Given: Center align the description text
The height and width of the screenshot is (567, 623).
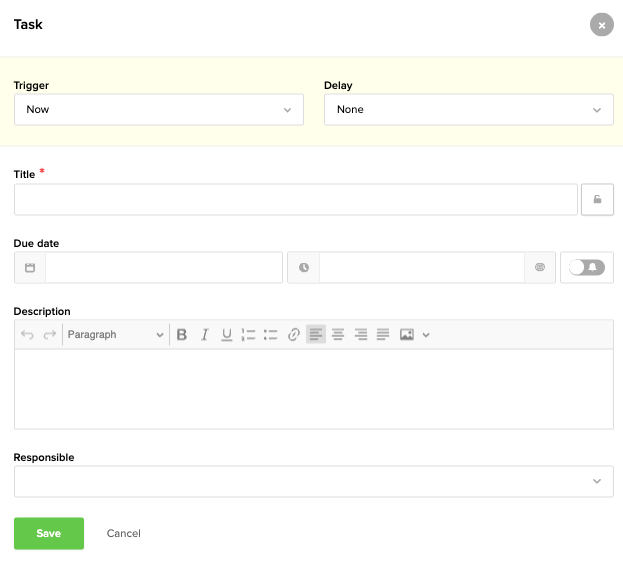Looking at the screenshot, I should click(x=338, y=335).
